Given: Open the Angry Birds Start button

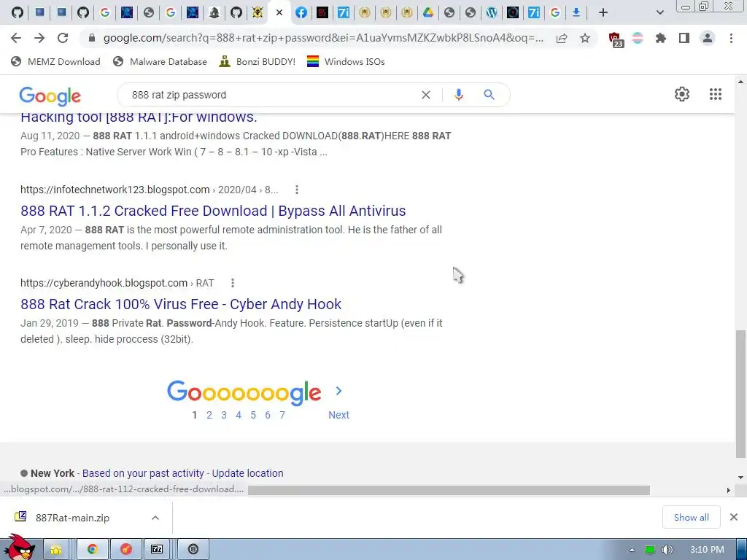Looking at the screenshot, I should pos(18,548).
